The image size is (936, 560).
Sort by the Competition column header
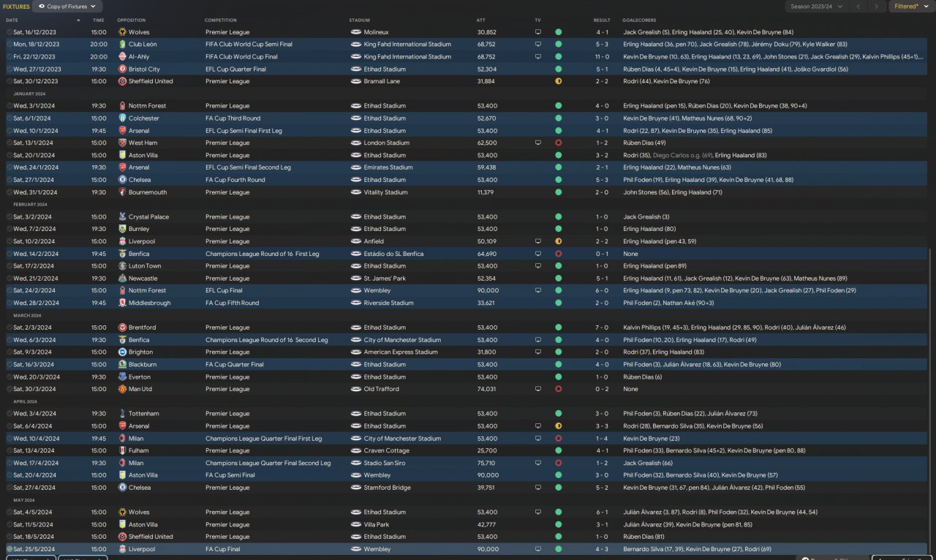pyautogui.click(x=221, y=20)
